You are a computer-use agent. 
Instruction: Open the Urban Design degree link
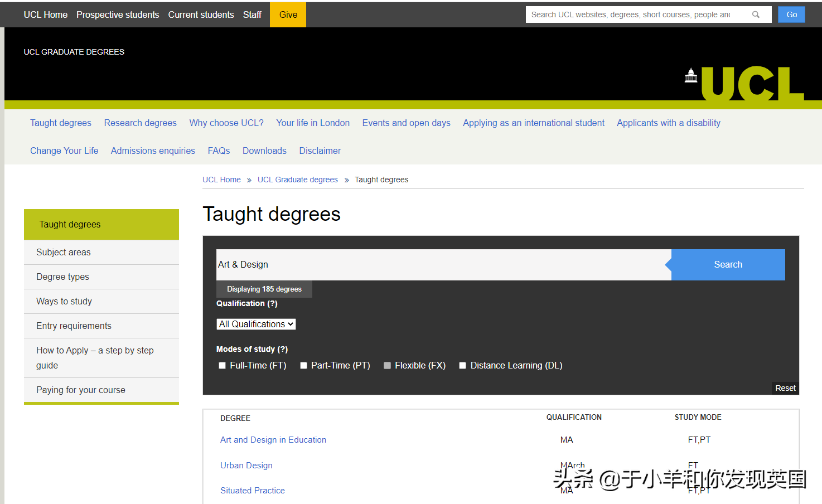click(246, 466)
